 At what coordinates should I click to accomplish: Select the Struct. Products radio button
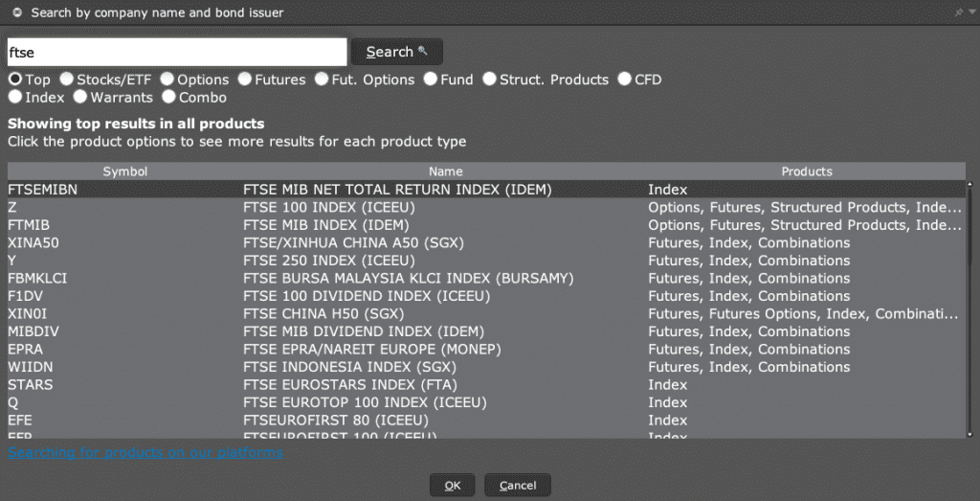pos(489,80)
